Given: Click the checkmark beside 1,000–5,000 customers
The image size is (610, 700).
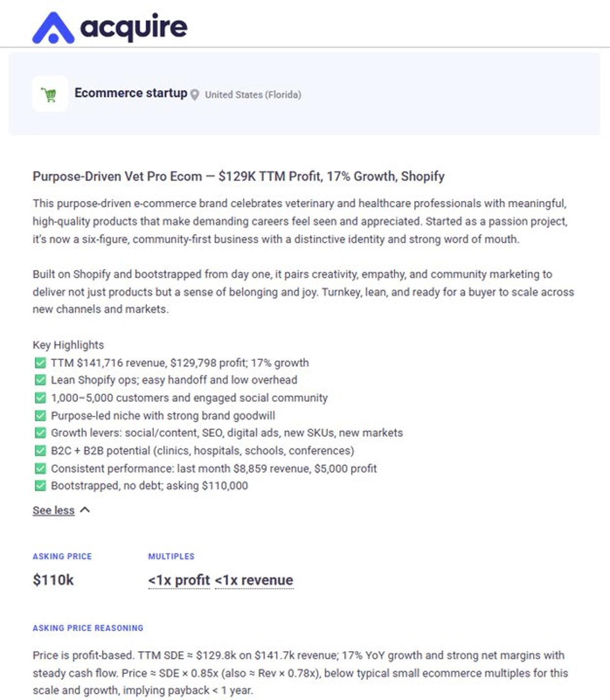Looking at the screenshot, I should point(40,398).
